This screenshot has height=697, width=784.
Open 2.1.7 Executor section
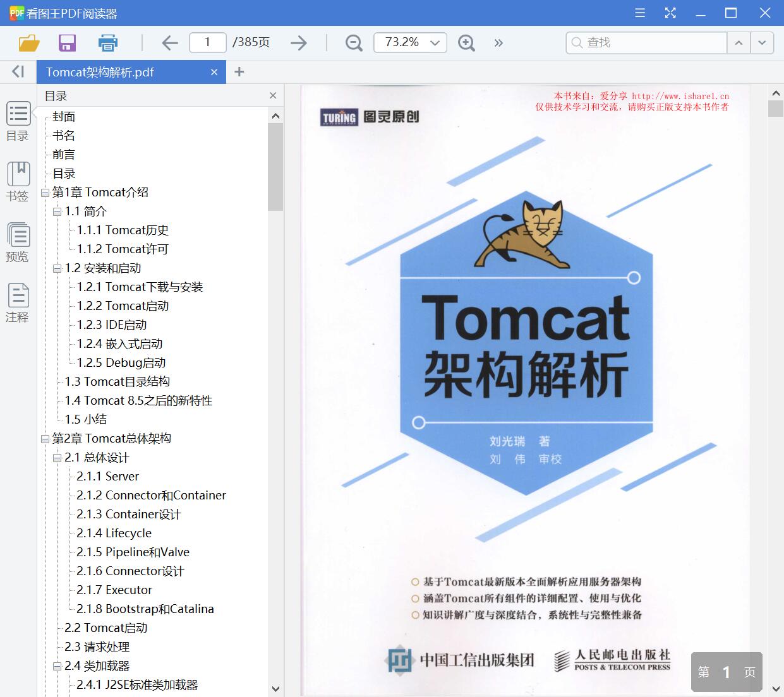[x=114, y=590]
